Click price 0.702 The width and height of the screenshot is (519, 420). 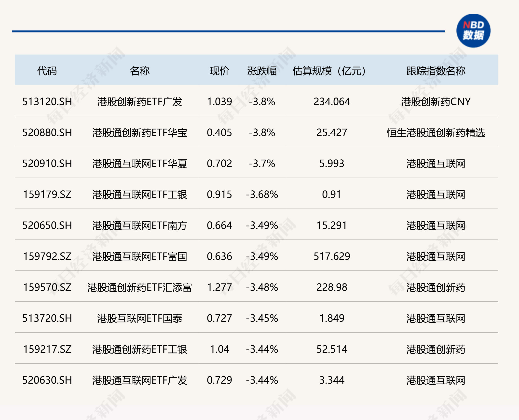pyautogui.click(x=219, y=164)
